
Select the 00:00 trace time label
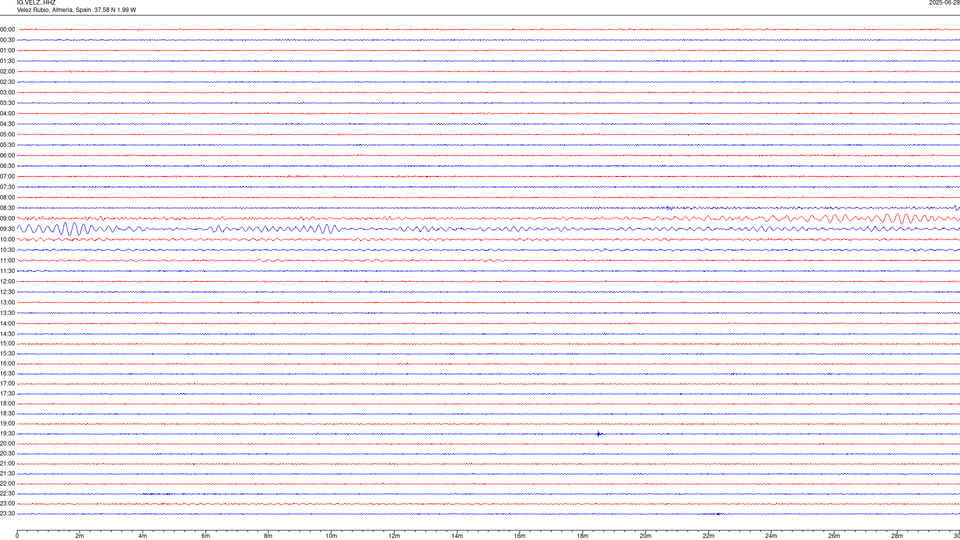pos(7,29)
